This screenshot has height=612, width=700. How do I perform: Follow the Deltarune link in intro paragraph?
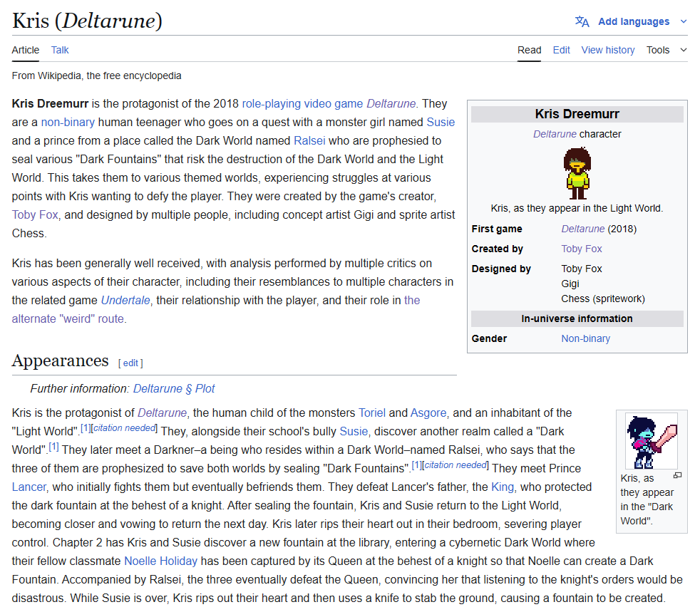tap(391, 103)
